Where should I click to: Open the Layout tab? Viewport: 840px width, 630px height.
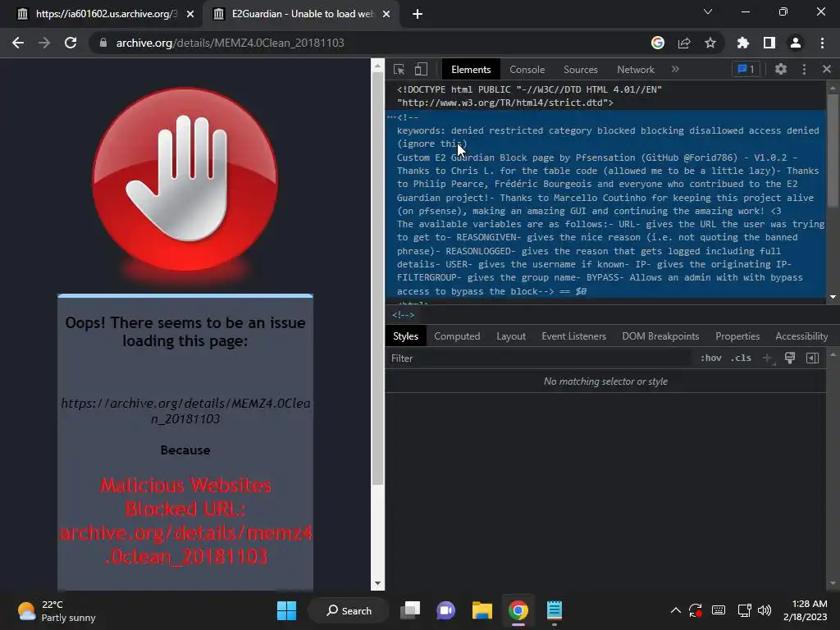click(x=511, y=336)
